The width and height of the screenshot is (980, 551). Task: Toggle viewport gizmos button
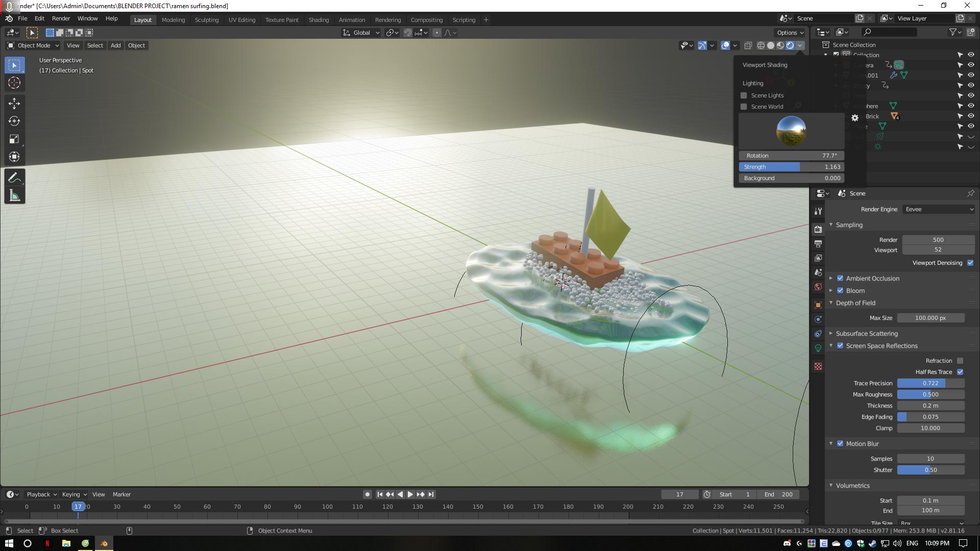coord(702,45)
